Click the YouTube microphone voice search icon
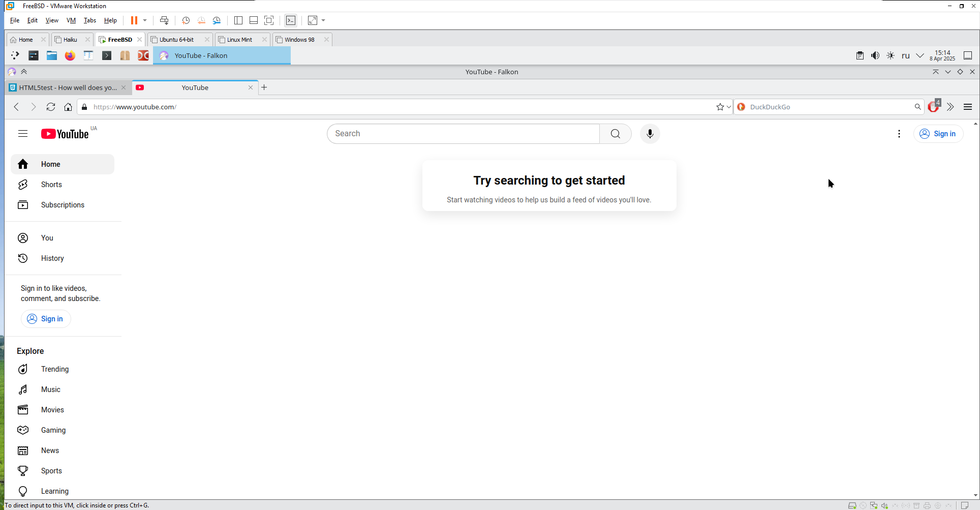Viewport: 980px width, 510px height. [650, 134]
